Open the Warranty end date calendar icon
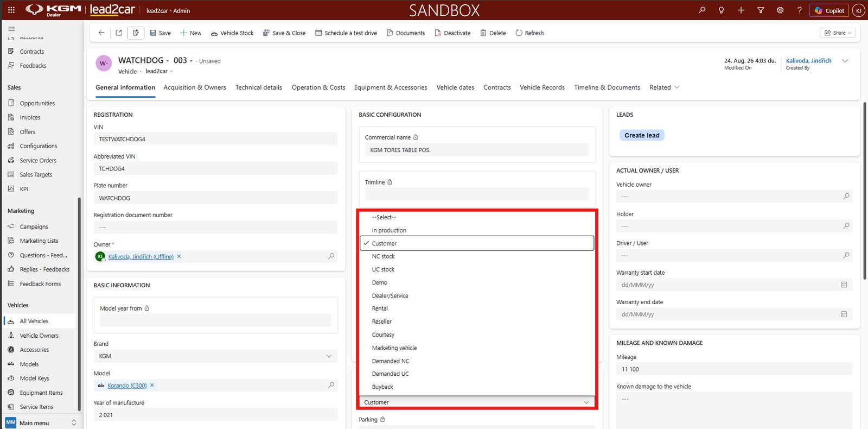The height and width of the screenshot is (429, 868). pos(844,314)
